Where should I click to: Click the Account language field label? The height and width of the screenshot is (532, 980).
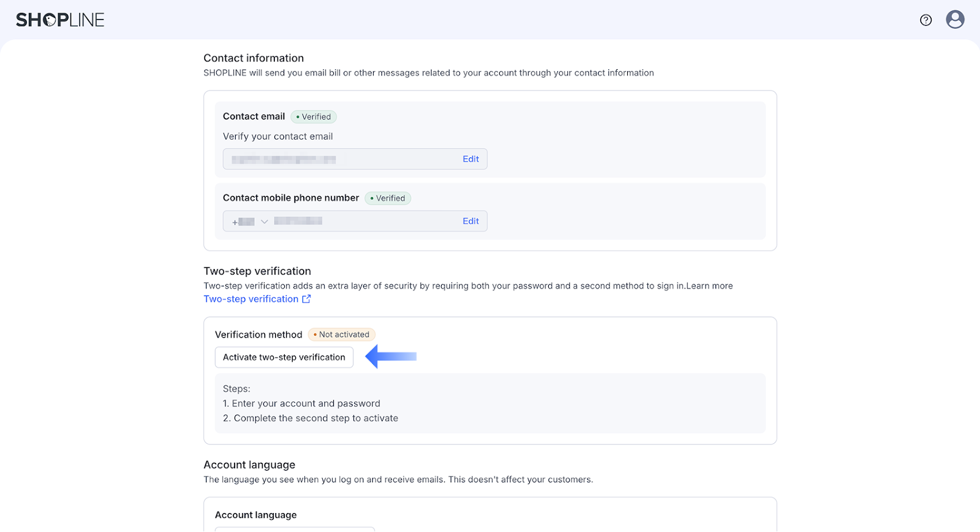coord(255,515)
